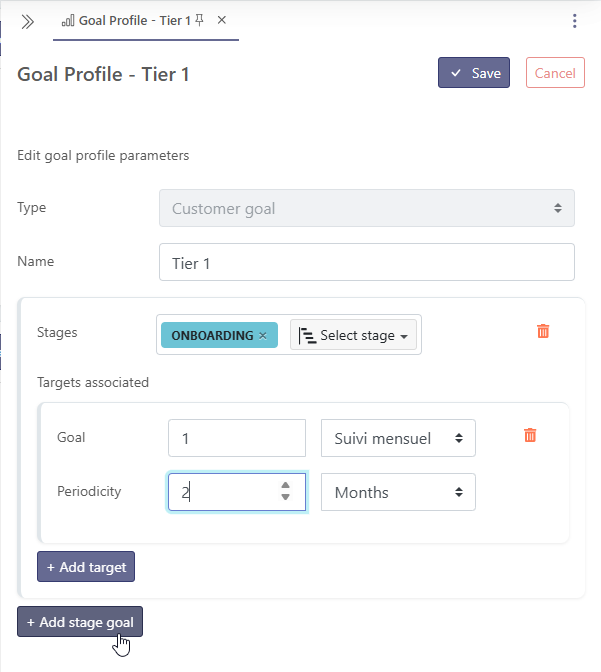Viewport: 601px width, 672px height.
Task: Click the Add stage goal button
Action: (80, 622)
